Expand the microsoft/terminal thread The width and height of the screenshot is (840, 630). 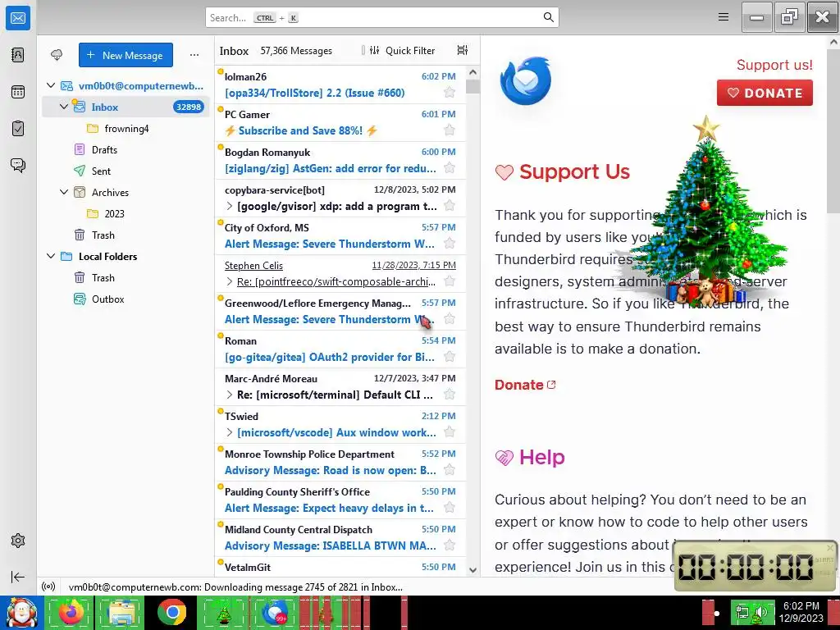click(230, 395)
